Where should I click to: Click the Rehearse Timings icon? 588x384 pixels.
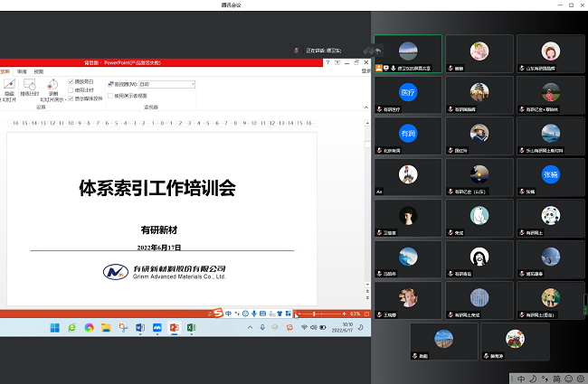click(29, 88)
